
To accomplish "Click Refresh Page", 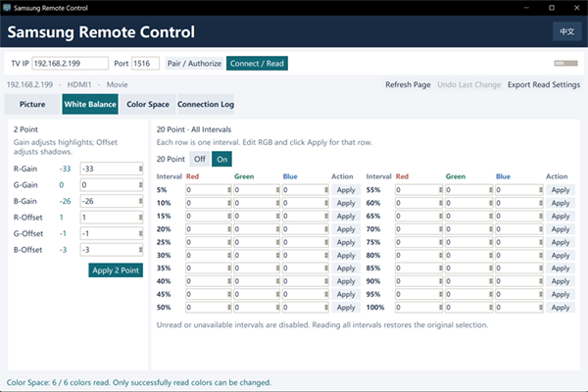I will [408, 85].
